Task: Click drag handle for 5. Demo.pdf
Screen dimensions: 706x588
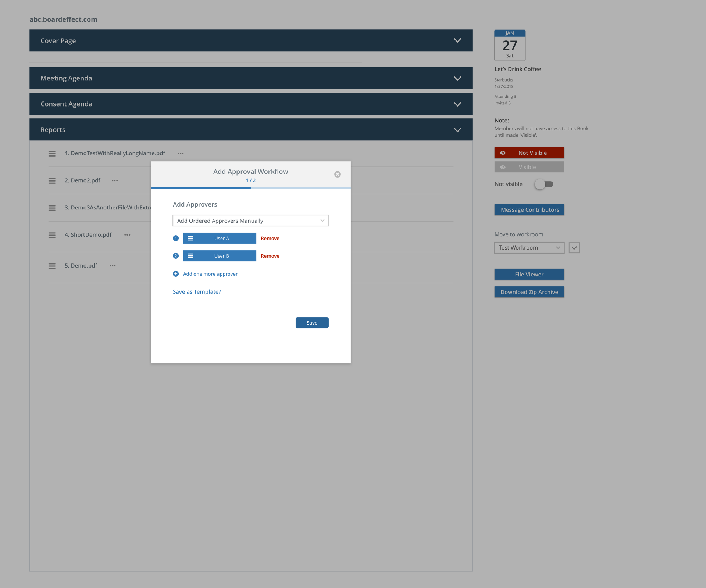Action: click(52, 266)
